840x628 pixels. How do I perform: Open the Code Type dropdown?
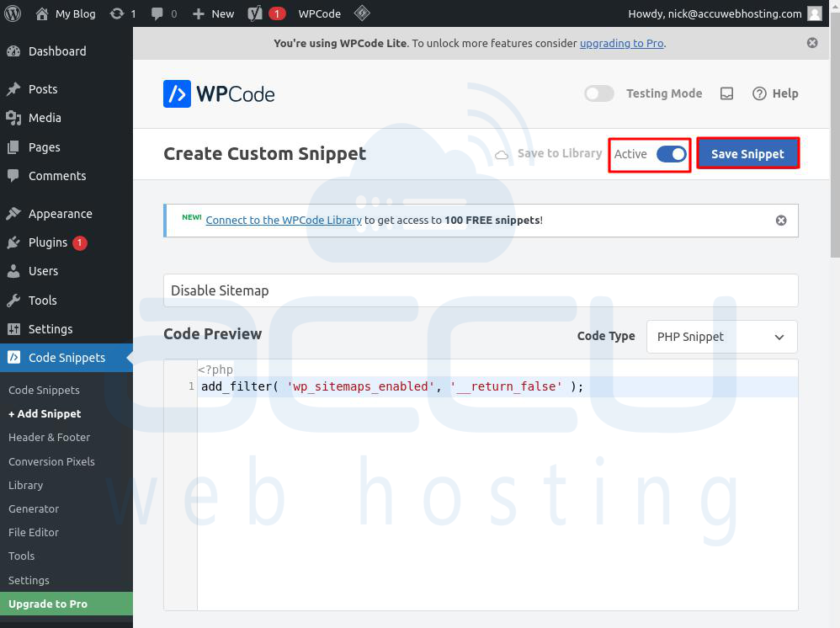[x=720, y=337]
